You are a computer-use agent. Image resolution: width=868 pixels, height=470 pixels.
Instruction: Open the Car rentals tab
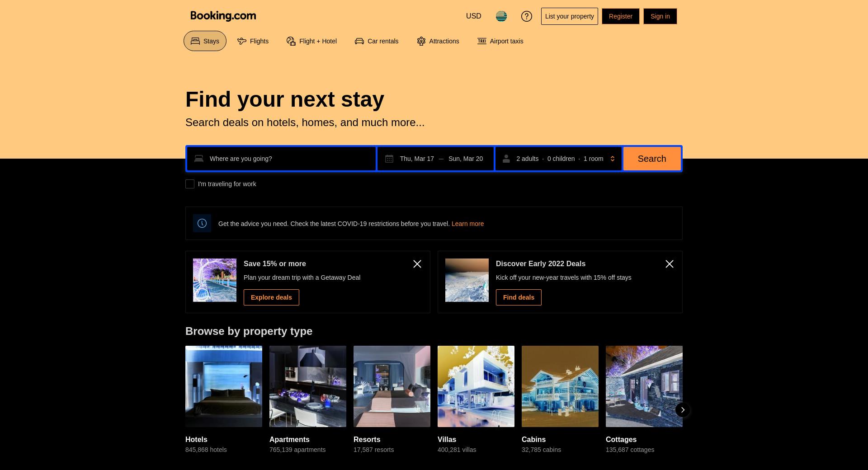(x=377, y=41)
